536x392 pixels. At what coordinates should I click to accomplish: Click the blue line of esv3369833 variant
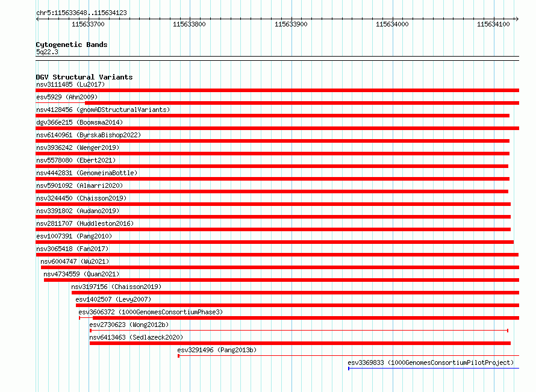(434, 369)
